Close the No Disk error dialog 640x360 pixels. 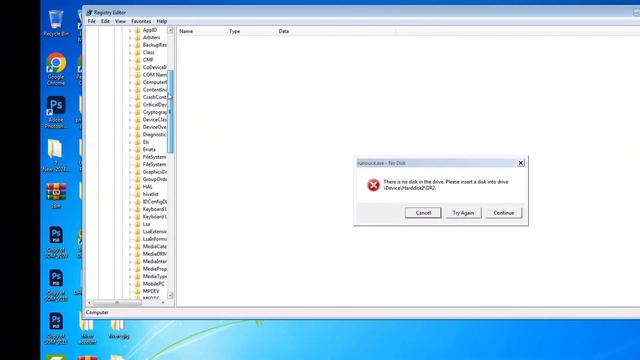pyautogui.click(x=520, y=163)
